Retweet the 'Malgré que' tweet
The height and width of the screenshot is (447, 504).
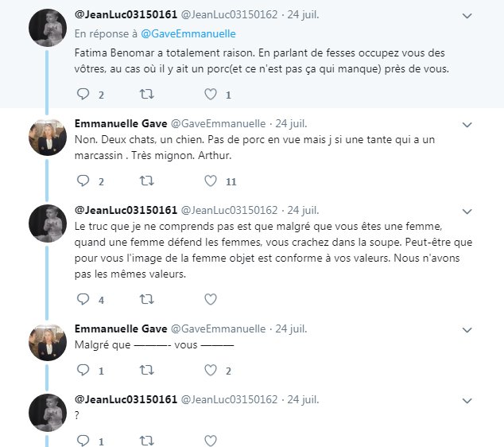[147, 371]
